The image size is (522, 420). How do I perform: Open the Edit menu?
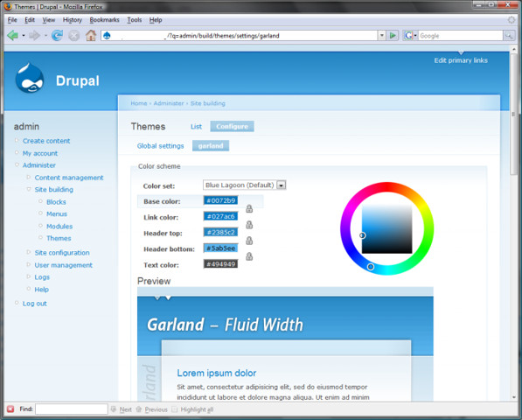pos(30,20)
